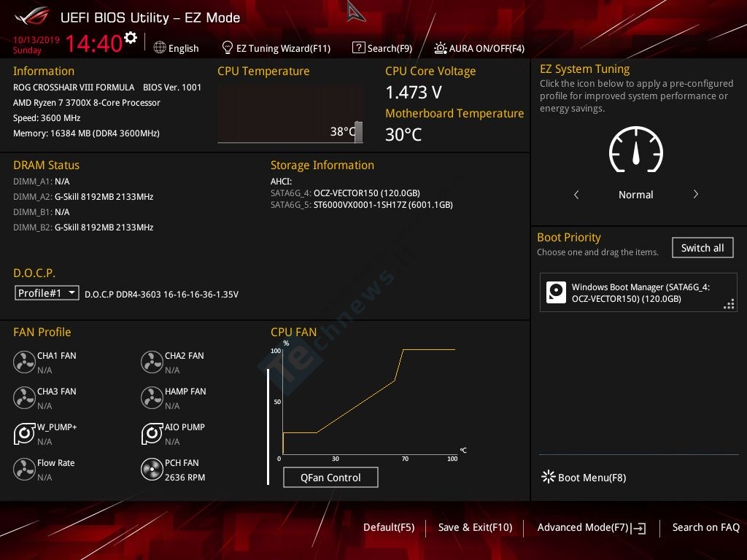Select the PCH FAN icon

[x=152, y=469]
